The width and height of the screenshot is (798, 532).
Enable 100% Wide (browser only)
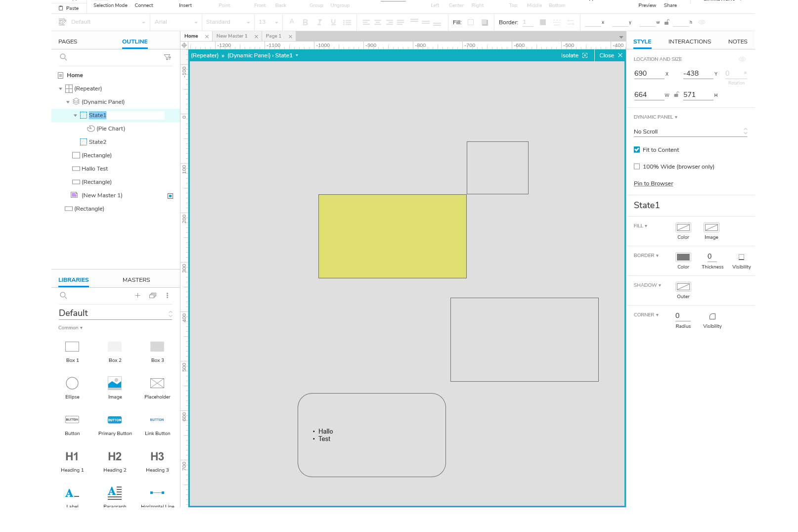click(637, 167)
